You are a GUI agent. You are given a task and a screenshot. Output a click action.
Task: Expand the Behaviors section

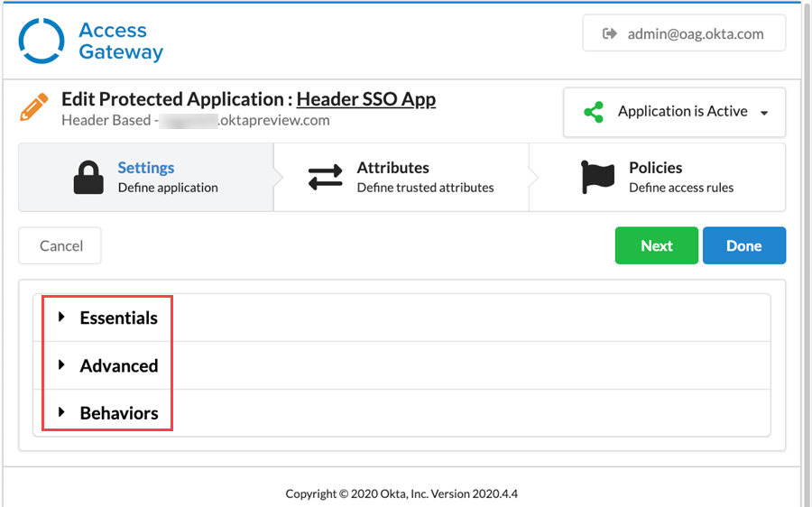(x=118, y=413)
